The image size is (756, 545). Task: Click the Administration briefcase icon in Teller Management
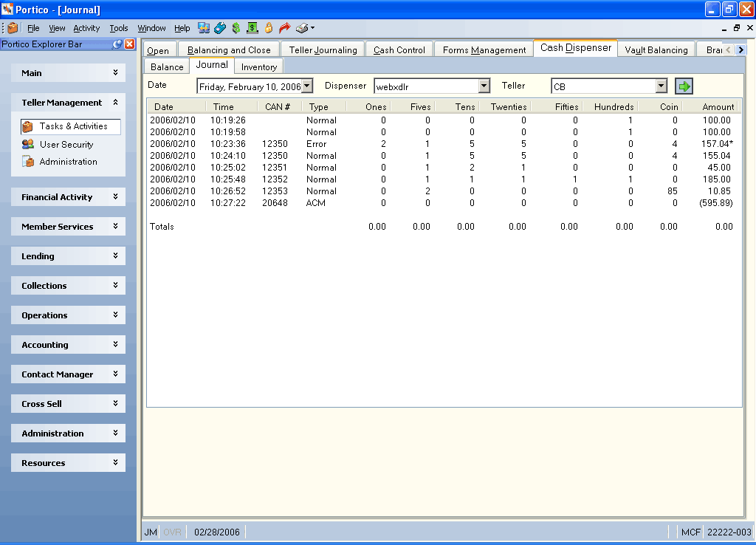click(x=28, y=162)
